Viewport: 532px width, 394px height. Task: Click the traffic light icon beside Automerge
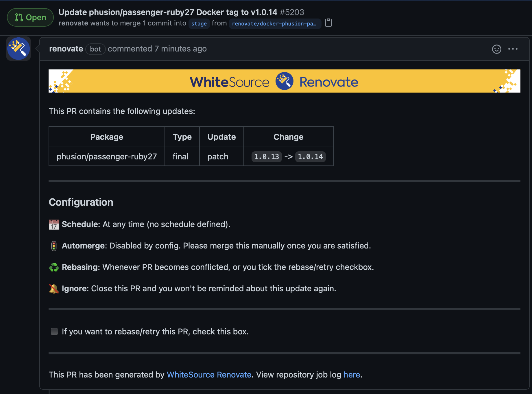pyautogui.click(x=54, y=246)
